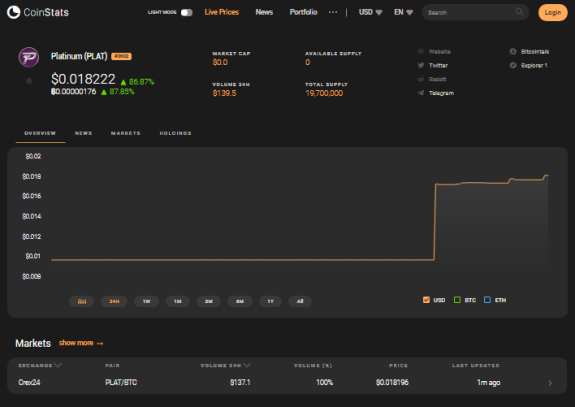The width and height of the screenshot is (575, 407).
Task: Click the Price column header
Action: [x=398, y=366]
